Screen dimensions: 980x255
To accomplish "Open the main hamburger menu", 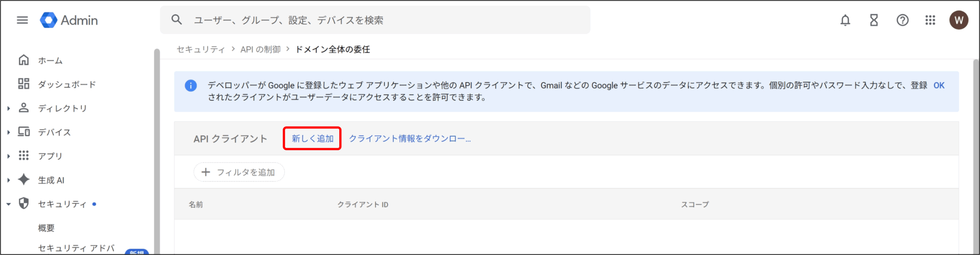I will [x=23, y=20].
